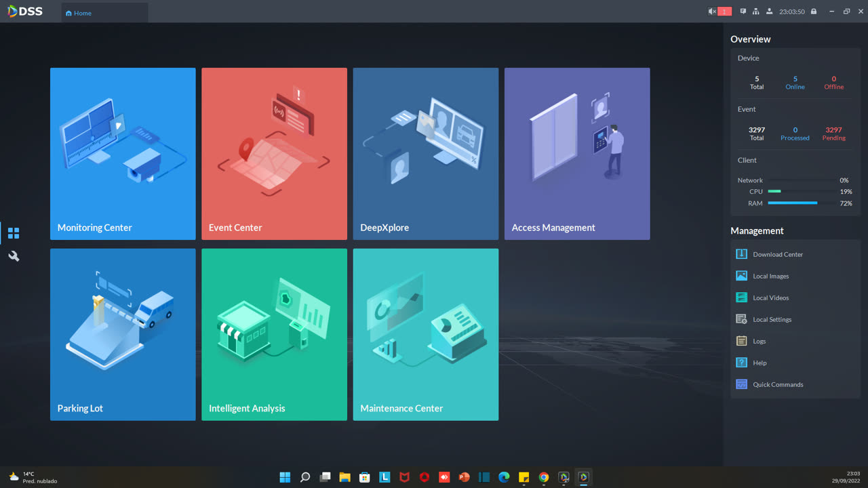
Task: Open the Maintenance Center tile
Action: tap(425, 334)
